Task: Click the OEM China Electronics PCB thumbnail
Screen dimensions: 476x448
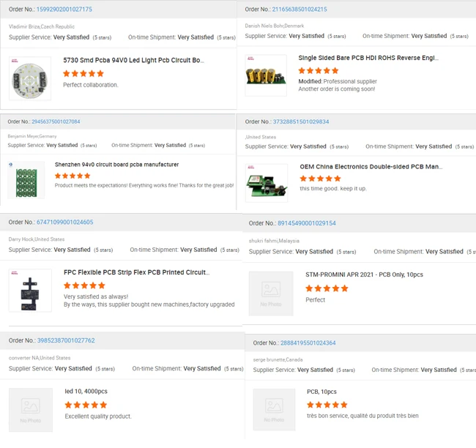Action: 266,182
